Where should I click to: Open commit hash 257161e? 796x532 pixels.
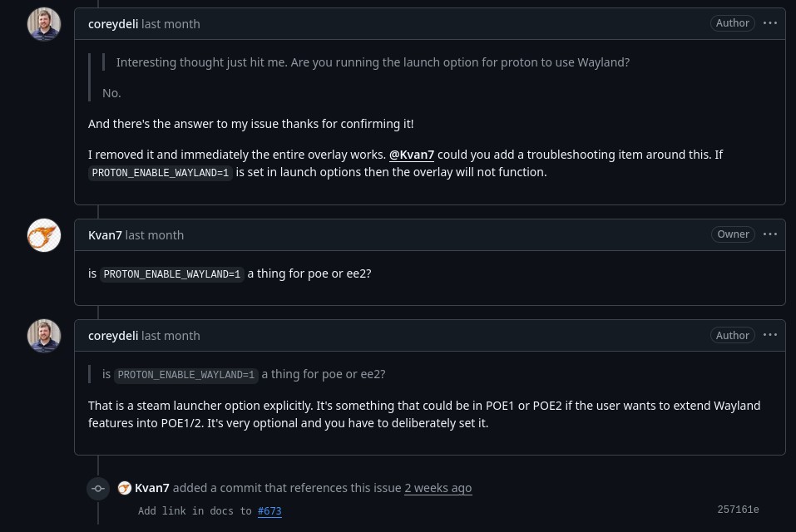tap(738, 510)
